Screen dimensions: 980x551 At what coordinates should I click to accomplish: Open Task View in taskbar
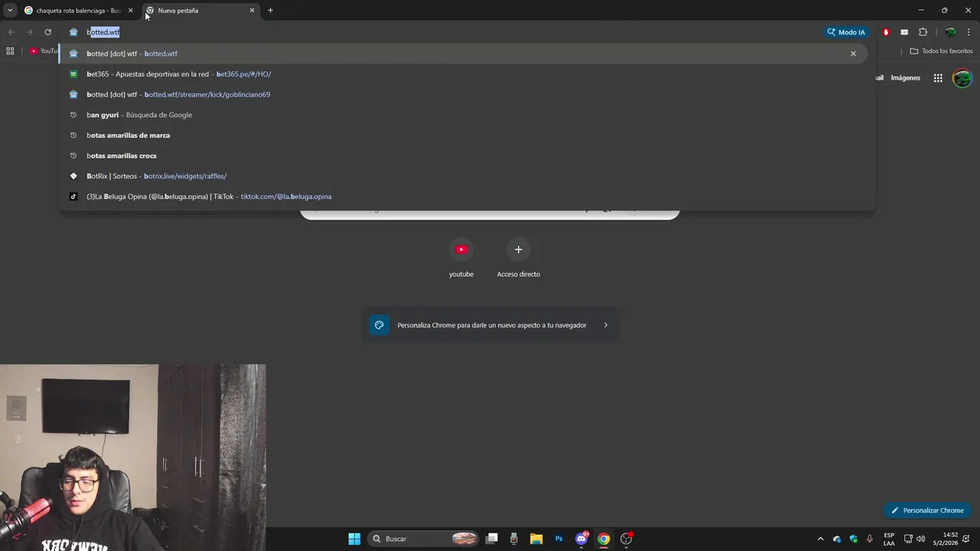pyautogui.click(x=492, y=539)
